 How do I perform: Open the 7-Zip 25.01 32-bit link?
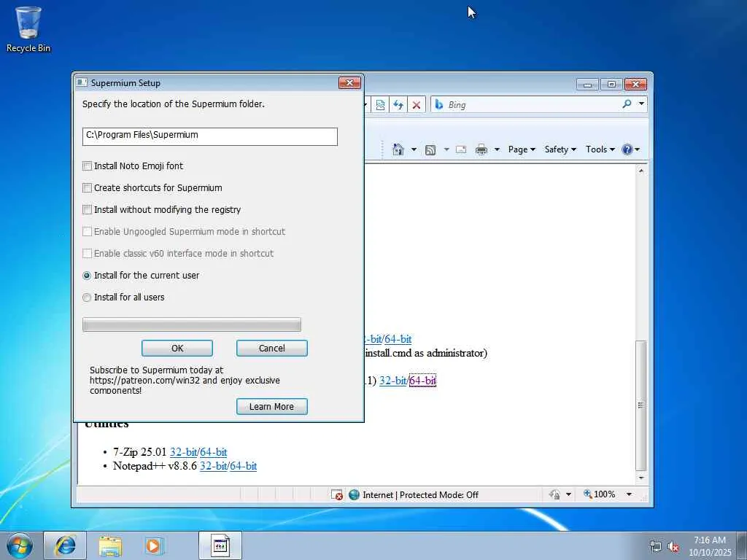[x=183, y=452]
